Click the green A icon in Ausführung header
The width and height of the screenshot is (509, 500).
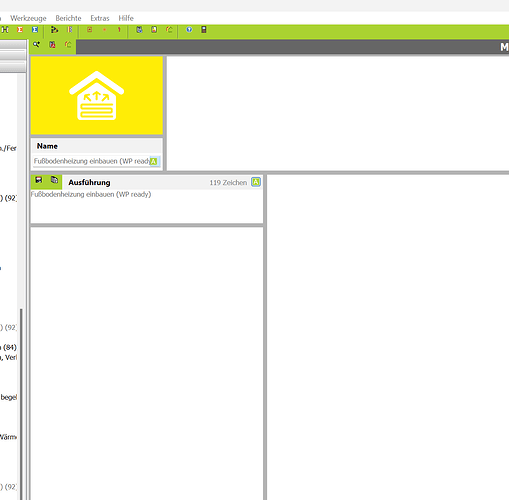pyautogui.click(x=256, y=182)
